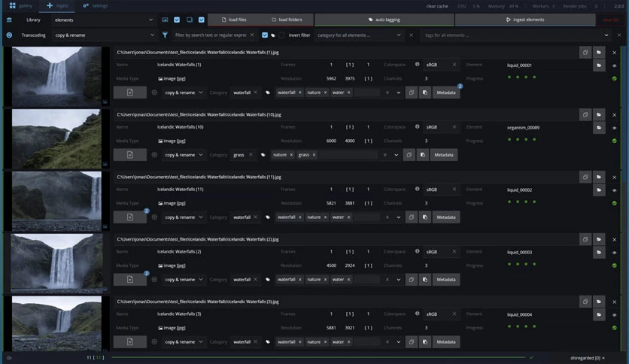629x364 pixels.
Task: Expand the disregarded [0] panel
Action: click(x=588, y=358)
